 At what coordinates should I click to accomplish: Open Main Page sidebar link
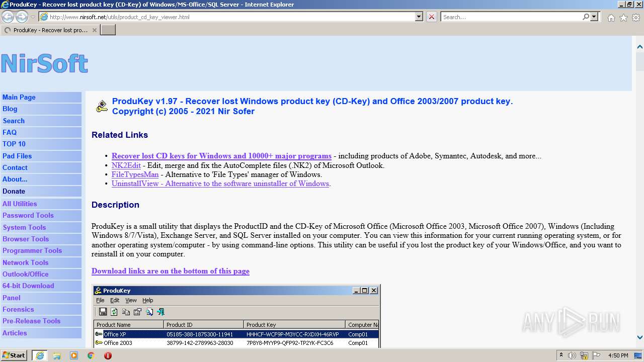point(41,97)
